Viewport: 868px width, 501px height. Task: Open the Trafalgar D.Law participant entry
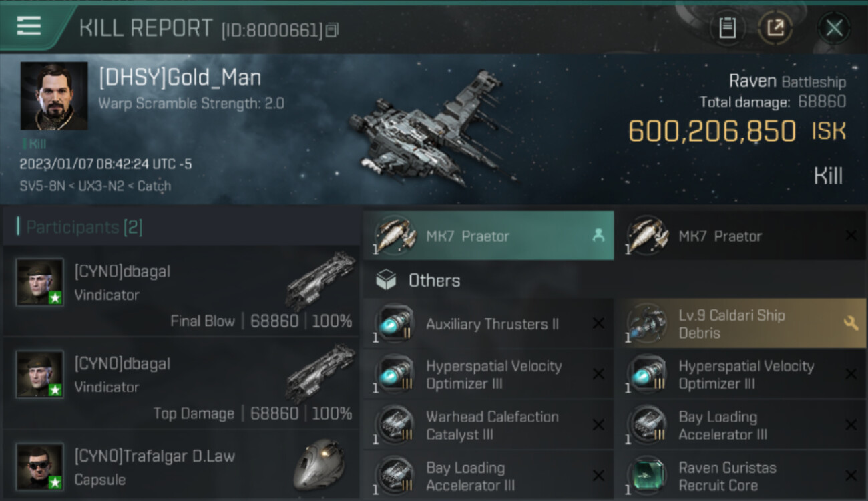click(181, 466)
